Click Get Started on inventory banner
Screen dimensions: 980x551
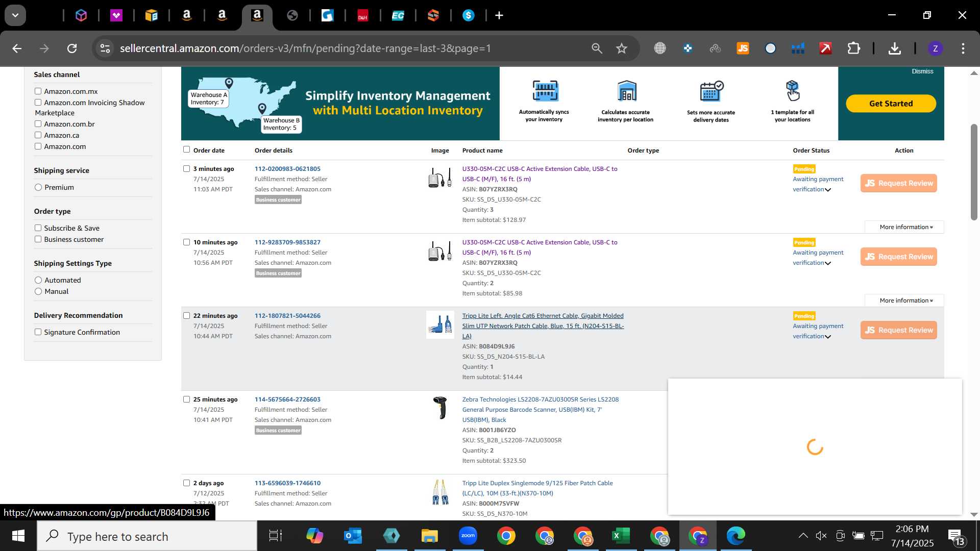coord(891,104)
